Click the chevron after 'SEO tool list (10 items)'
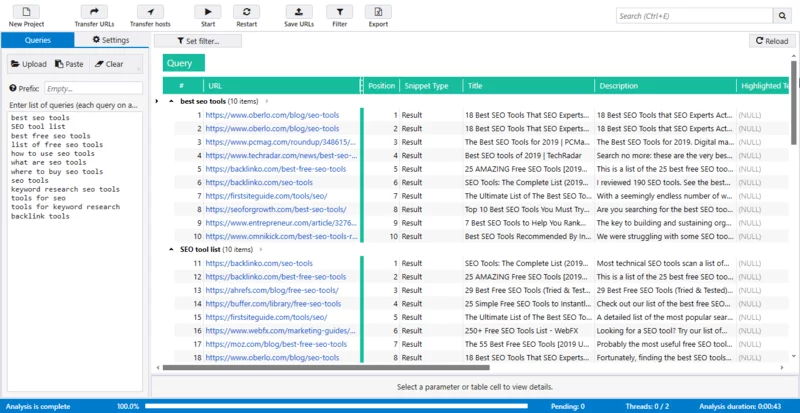800x413 pixels. pos(261,250)
